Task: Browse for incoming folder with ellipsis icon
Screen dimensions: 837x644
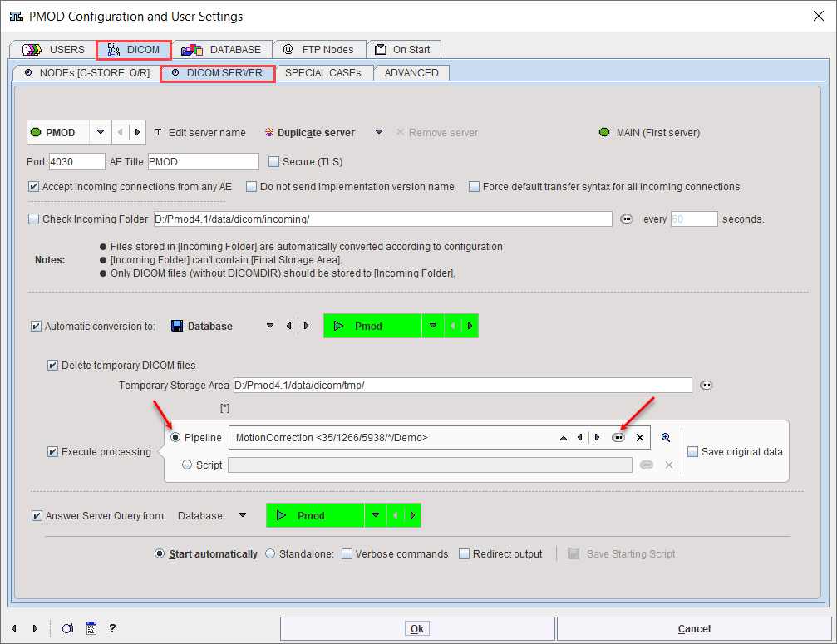Action: (x=627, y=219)
